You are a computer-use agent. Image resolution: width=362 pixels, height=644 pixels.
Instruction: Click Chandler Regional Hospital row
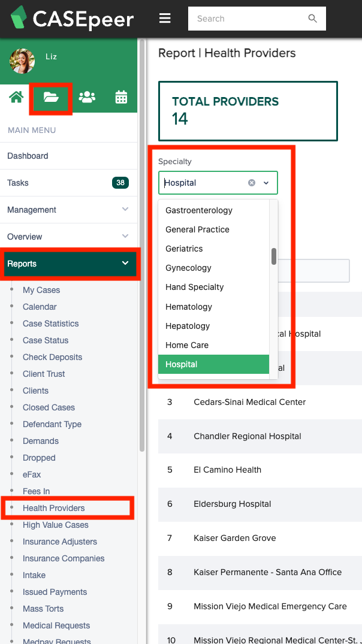pos(260,436)
